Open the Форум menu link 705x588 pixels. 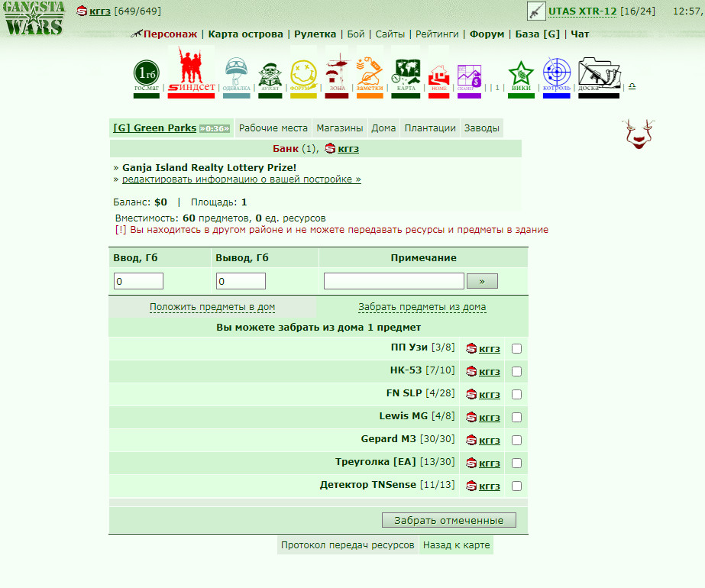click(x=487, y=34)
